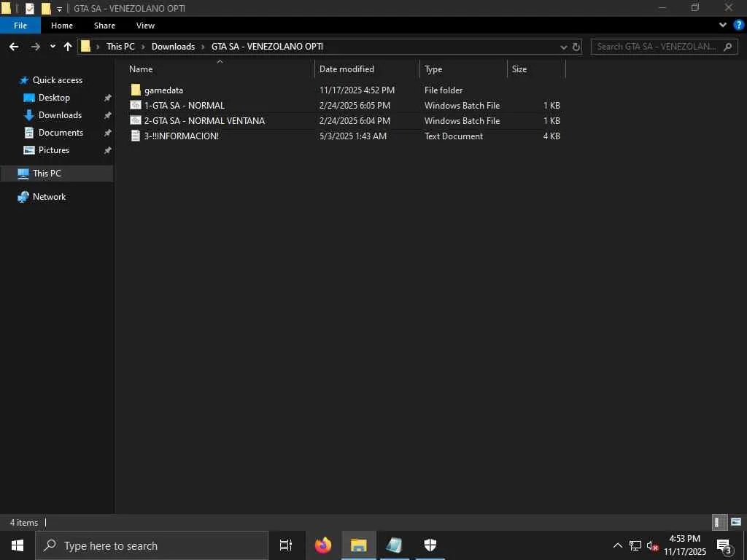Open the Share ribbon tab
The width and height of the screenshot is (747, 560).
[104, 26]
